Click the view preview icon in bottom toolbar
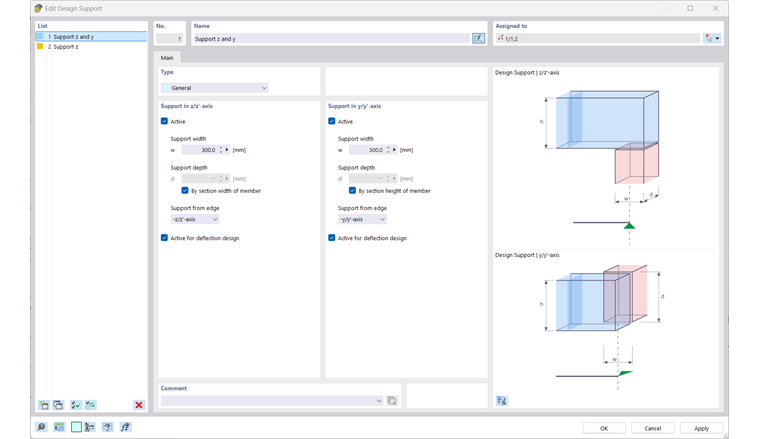This screenshot has width=760, height=439. (107, 427)
